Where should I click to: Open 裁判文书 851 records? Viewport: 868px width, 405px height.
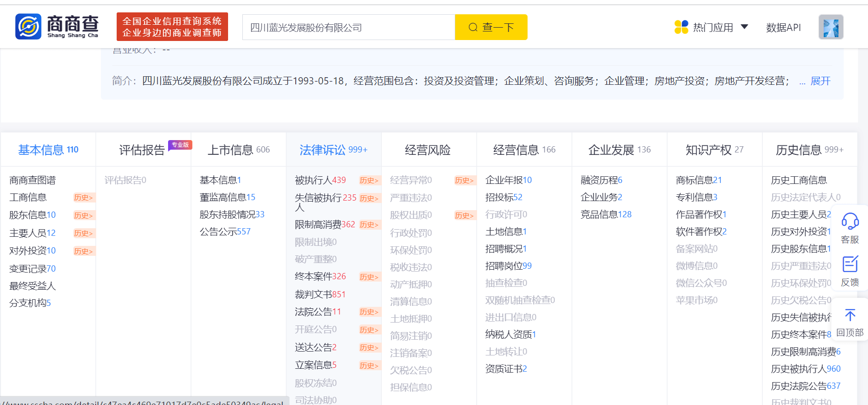[x=320, y=294]
